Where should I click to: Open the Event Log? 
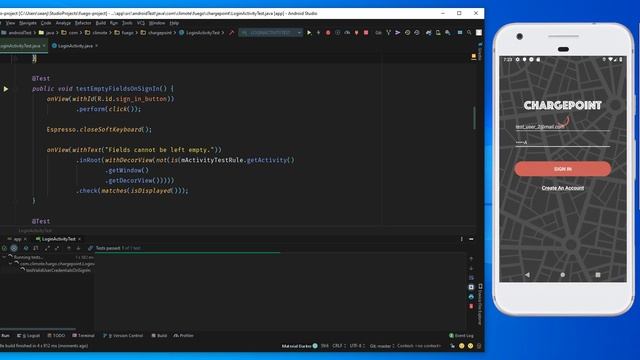click(461, 336)
